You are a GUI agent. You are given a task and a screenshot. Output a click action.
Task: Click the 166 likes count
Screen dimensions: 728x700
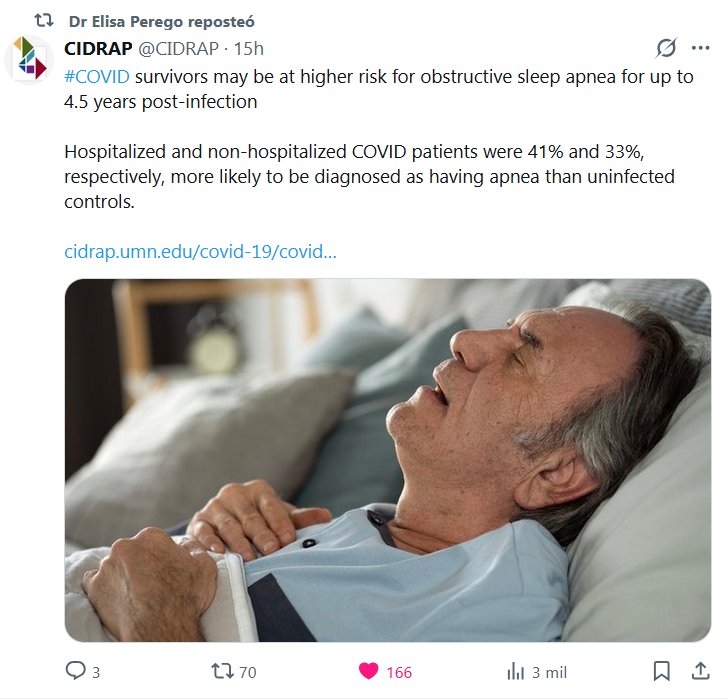(x=399, y=672)
